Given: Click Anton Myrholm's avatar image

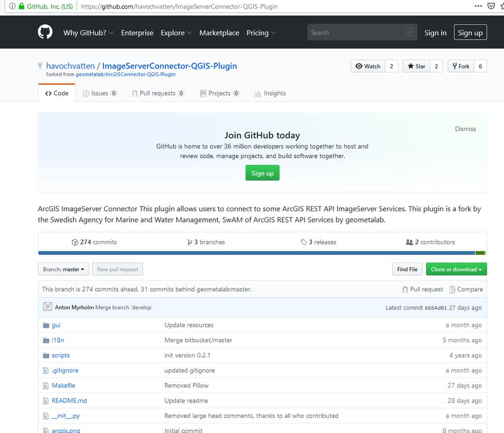Looking at the screenshot, I should point(48,307).
